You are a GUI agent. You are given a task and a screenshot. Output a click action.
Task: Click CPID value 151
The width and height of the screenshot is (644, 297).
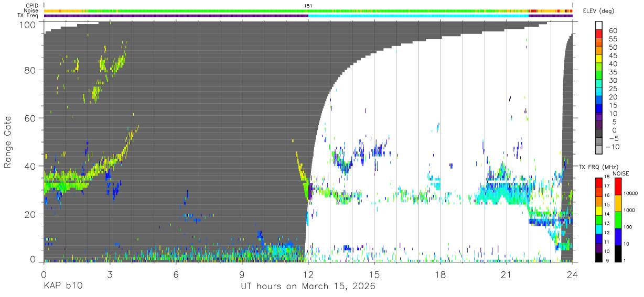(x=308, y=5)
